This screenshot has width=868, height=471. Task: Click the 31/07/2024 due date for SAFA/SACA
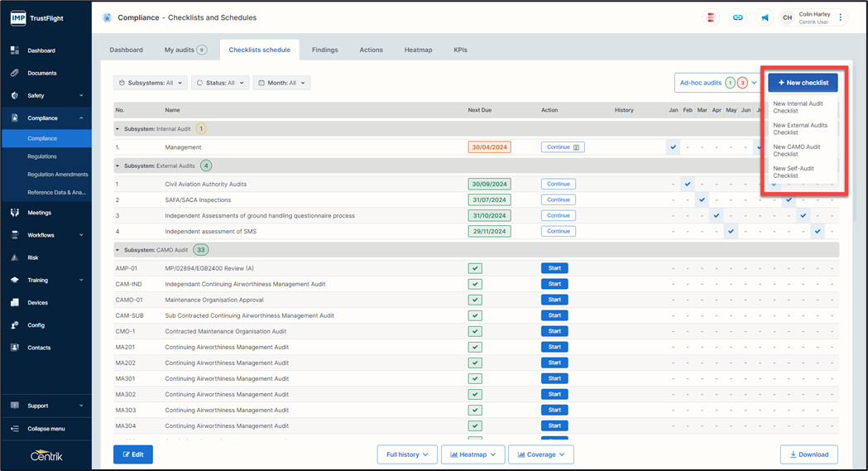coord(489,200)
